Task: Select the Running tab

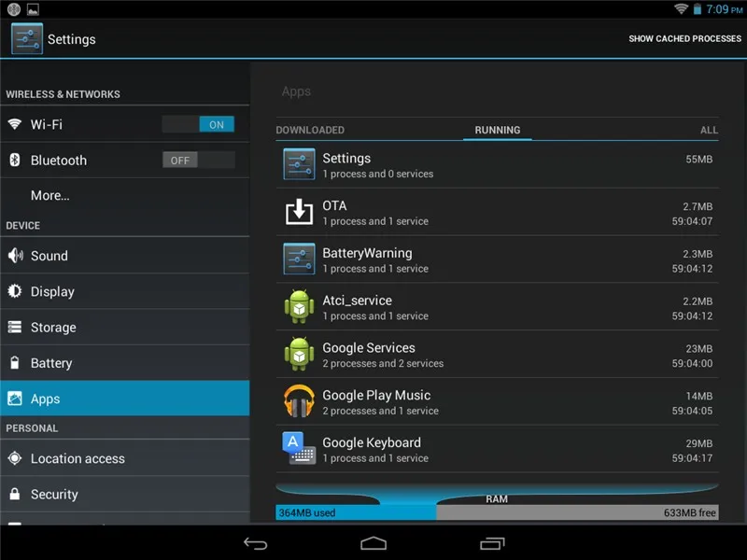Action: tap(498, 130)
